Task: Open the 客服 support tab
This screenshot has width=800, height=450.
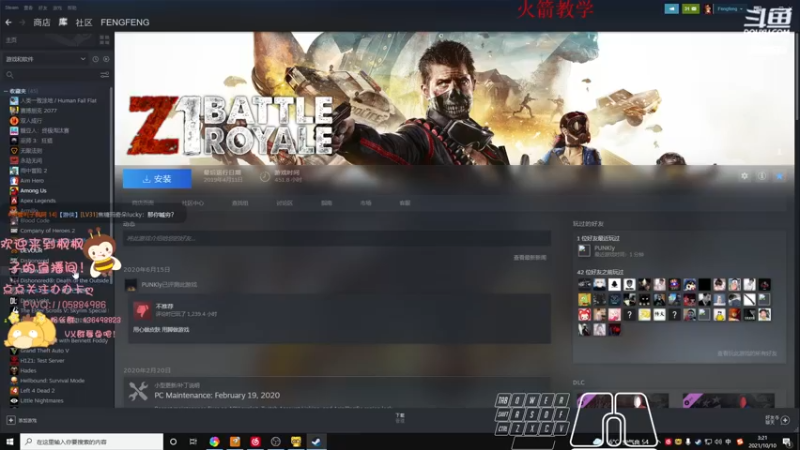Action: (x=405, y=203)
